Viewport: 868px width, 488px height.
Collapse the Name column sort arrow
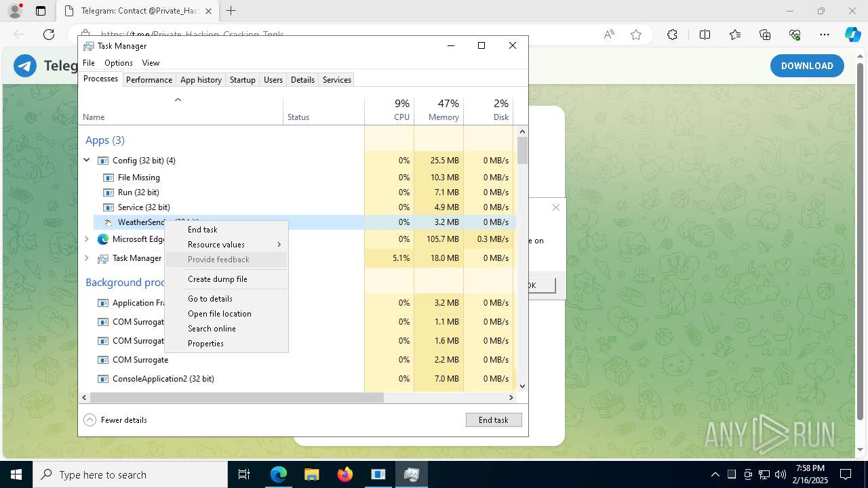(x=178, y=100)
